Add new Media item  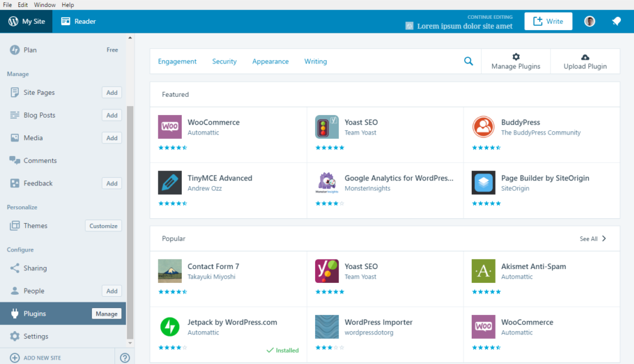coord(111,138)
